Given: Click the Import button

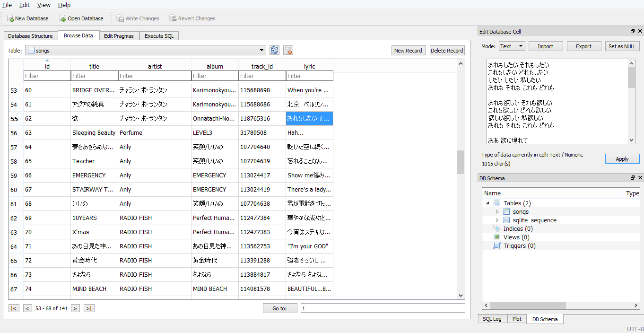Looking at the screenshot, I should click(x=545, y=46).
